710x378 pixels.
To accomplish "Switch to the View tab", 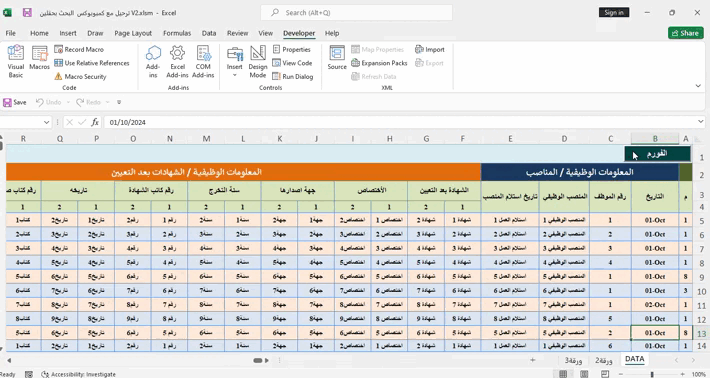I will pyautogui.click(x=266, y=33).
